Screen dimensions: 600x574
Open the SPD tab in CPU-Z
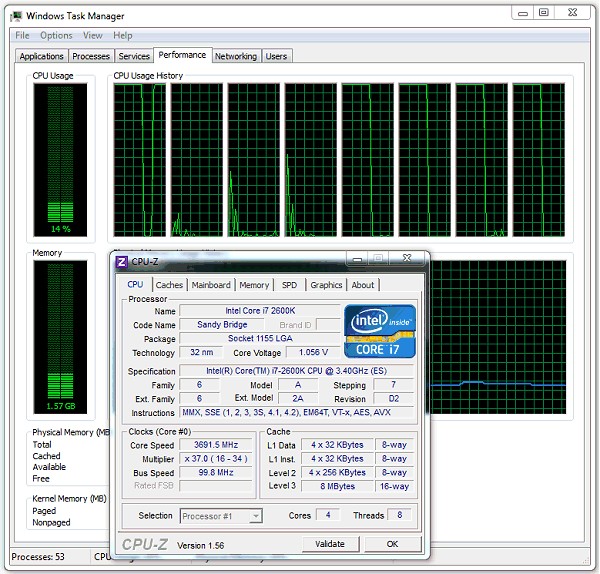coord(289,285)
